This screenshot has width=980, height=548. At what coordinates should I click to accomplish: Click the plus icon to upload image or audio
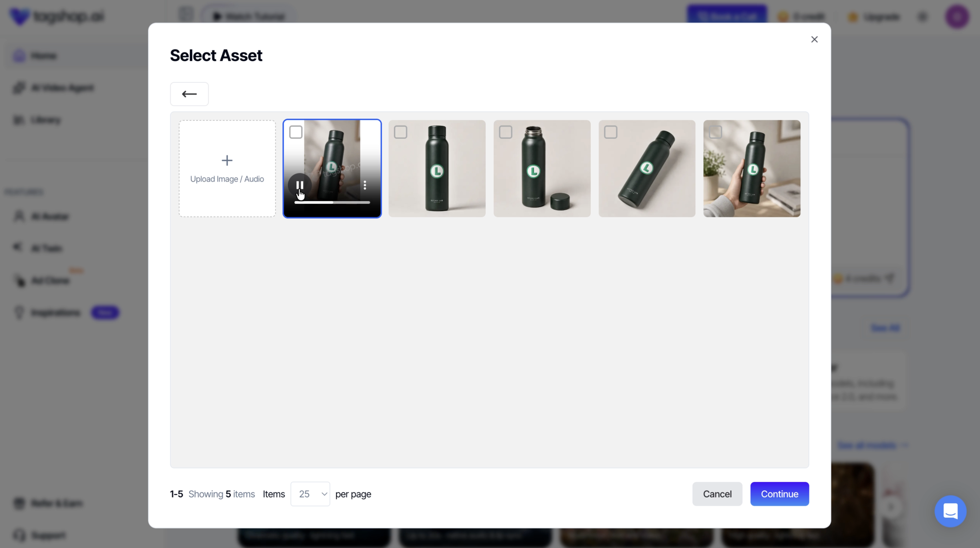tap(227, 160)
